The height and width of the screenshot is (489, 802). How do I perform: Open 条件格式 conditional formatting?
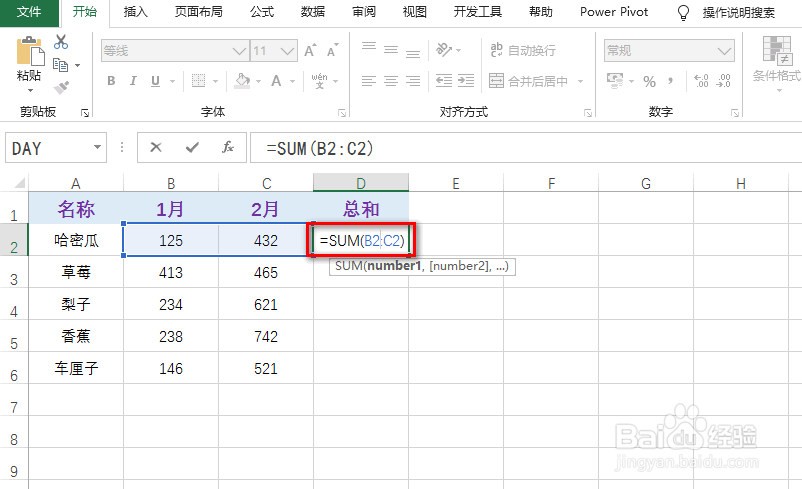777,64
